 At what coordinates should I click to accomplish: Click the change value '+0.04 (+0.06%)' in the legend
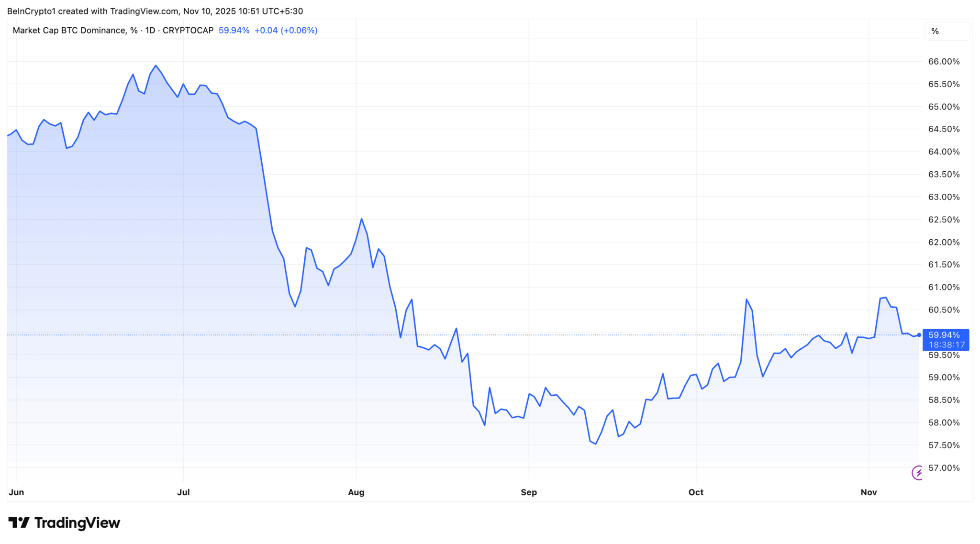286,30
